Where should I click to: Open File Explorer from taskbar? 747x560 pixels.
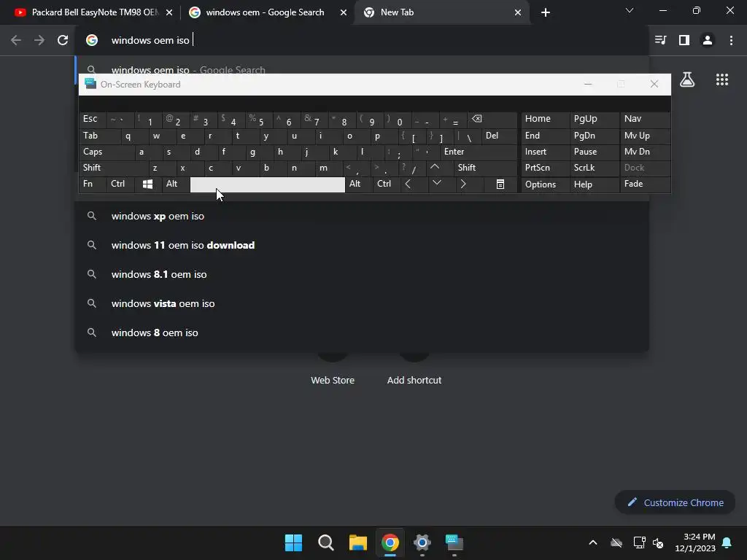pyautogui.click(x=357, y=542)
